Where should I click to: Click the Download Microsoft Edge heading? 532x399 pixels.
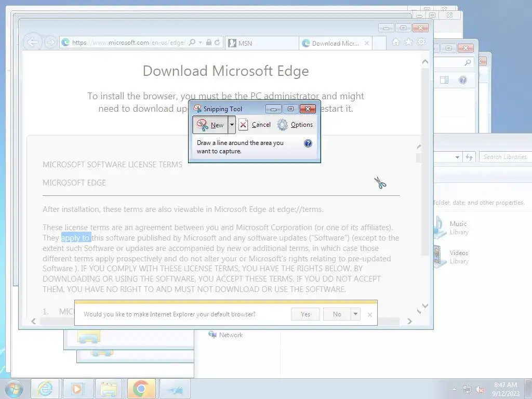[225, 71]
